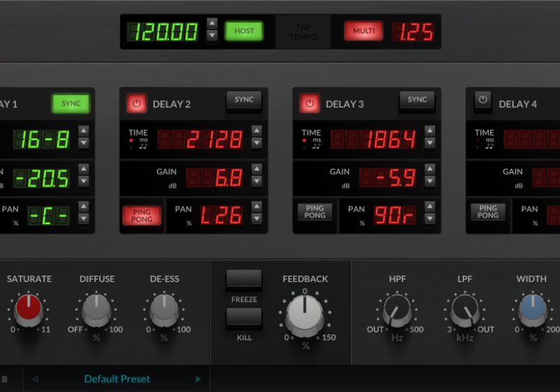Click Delay 2 gain display 6.8
Screen dimensions: 560x392
[215, 177]
